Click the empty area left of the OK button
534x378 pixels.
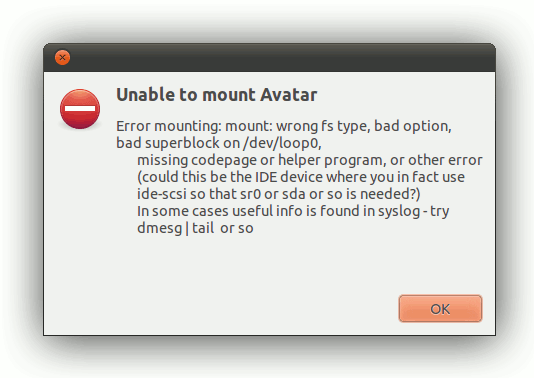[221, 309]
